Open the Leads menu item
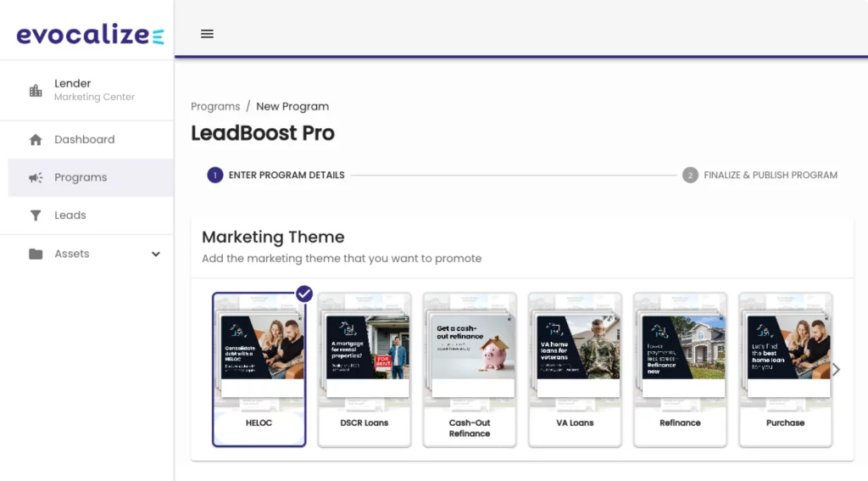The image size is (868, 481). 87,215
